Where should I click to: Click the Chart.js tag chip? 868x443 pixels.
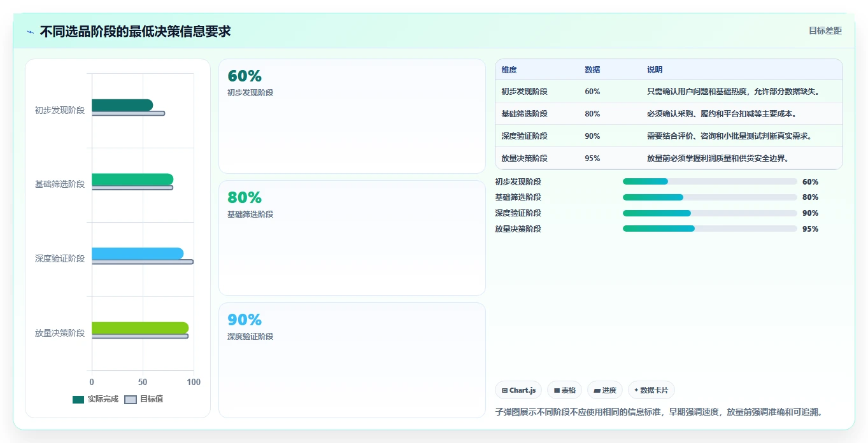pos(518,390)
